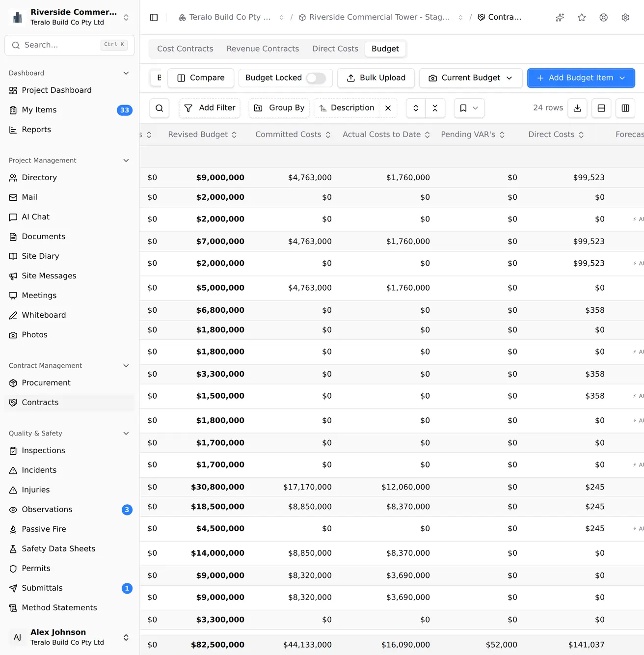
Task: Collapse all rows icon button
Action: pos(435,108)
